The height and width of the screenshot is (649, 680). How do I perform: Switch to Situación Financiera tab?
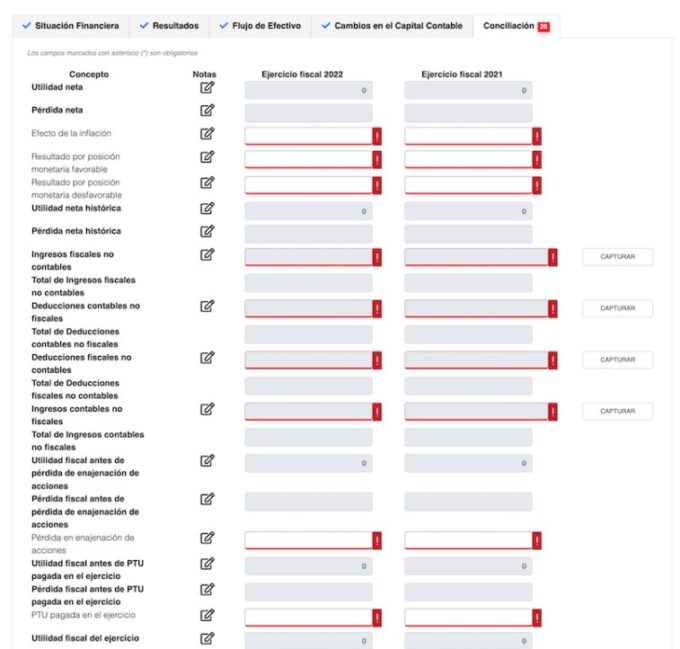(x=70, y=25)
